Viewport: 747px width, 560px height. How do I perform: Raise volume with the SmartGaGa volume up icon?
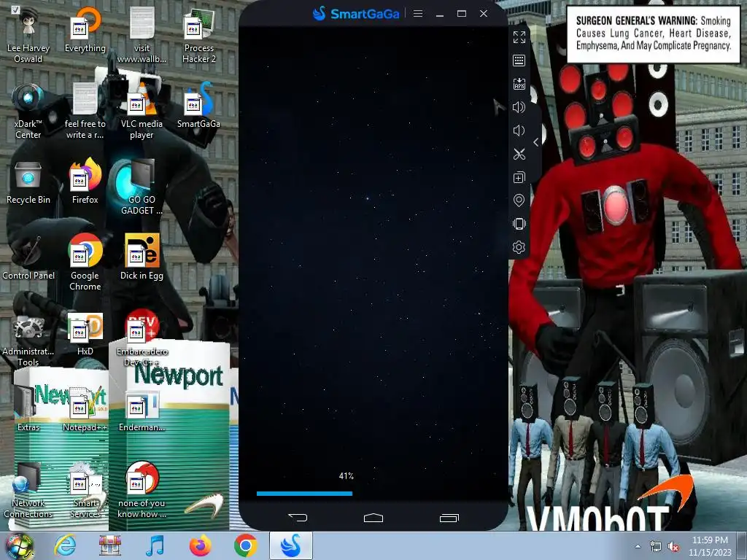click(x=519, y=107)
